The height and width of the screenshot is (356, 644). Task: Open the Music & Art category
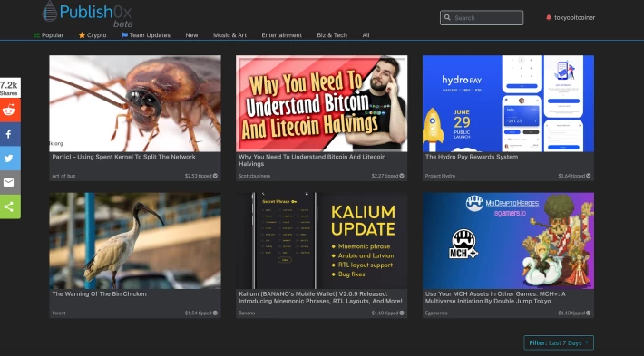tap(229, 34)
